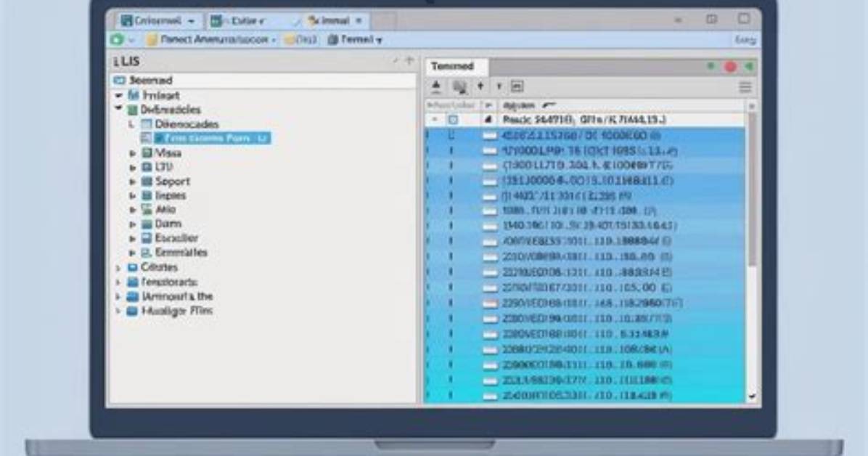Click the yellow folder icon in the top toolbar
Screen dimensions: 868x456
click(x=152, y=39)
